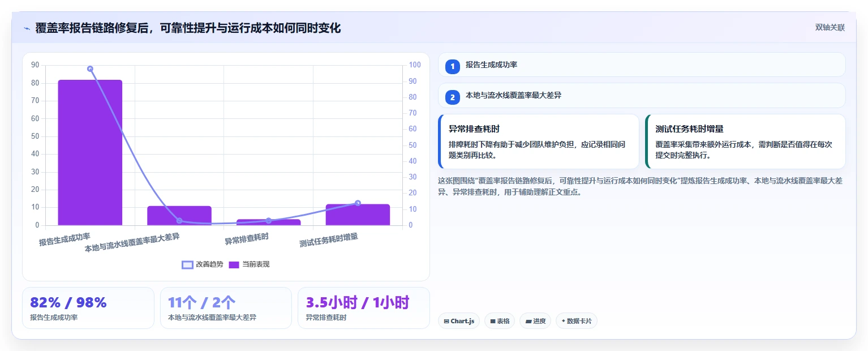Open the 测试任务耗时增量 info card
Image resolution: width=868 pixels, height=351 pixels.
[x=745, y=142]
